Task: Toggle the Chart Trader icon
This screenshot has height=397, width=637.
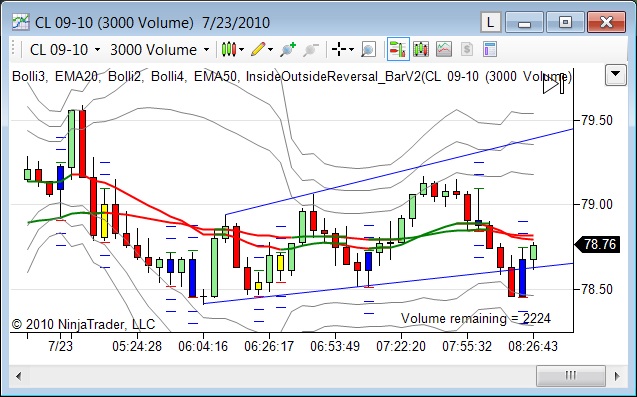Action: point(398,49)
